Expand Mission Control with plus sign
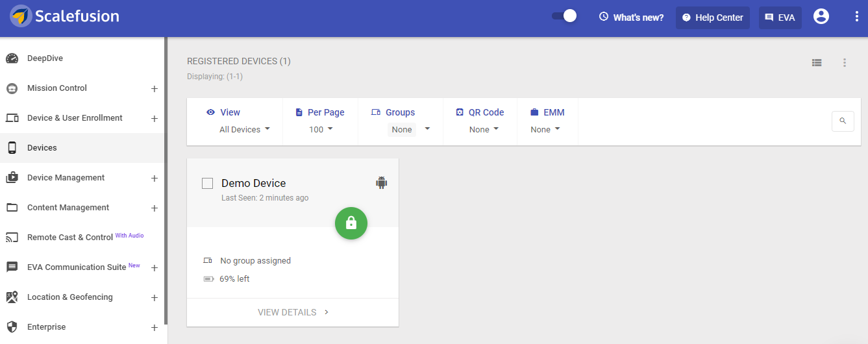 (x=155, y=89)
